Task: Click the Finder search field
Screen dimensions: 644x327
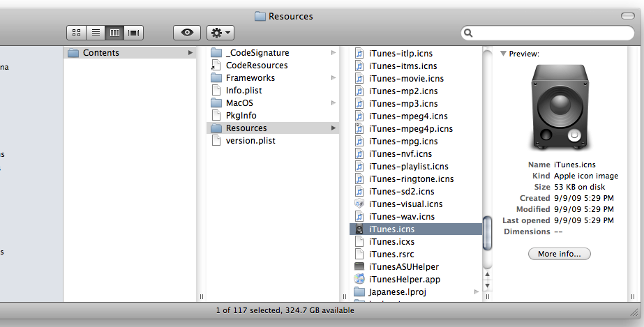Action: (548, 33)
